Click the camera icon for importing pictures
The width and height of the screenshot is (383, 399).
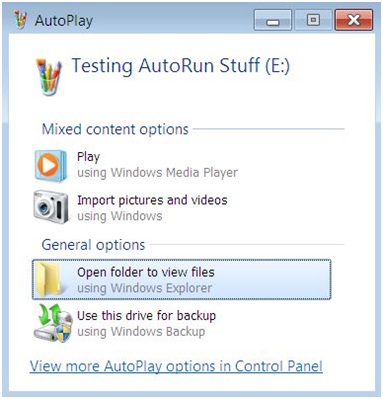tap(51, 207)
